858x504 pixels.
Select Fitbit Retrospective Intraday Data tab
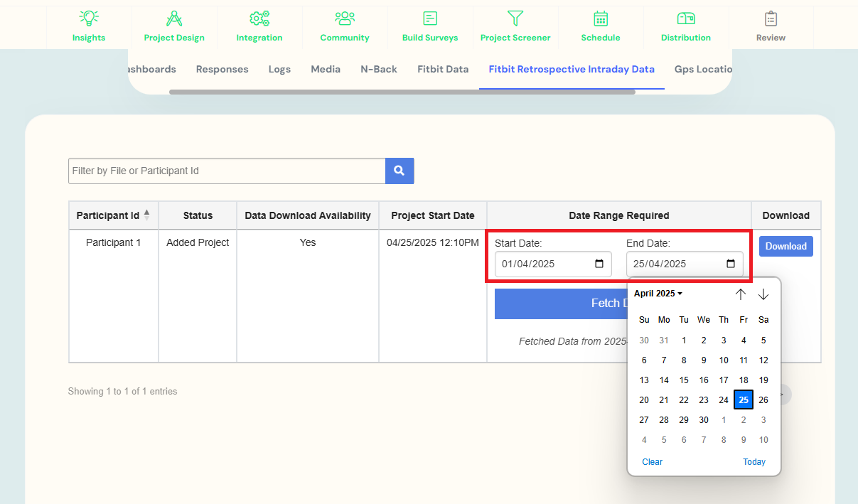[x=572, y=69]
